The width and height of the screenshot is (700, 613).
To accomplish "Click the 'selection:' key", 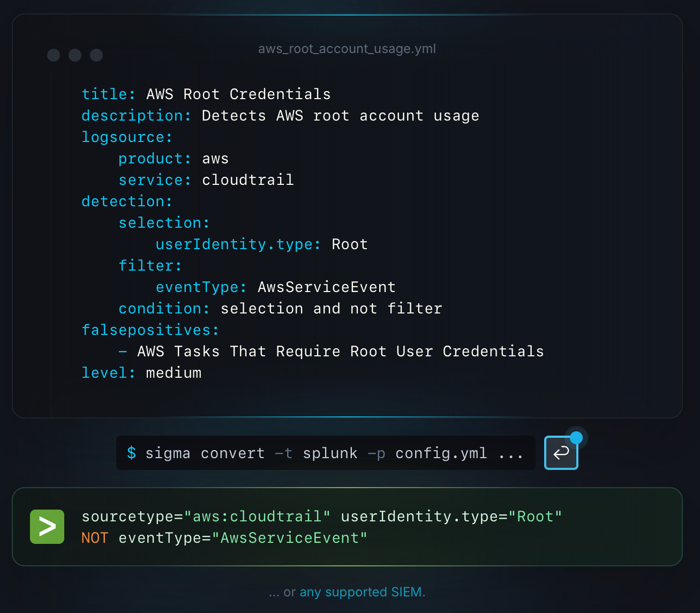I will 164,223.
